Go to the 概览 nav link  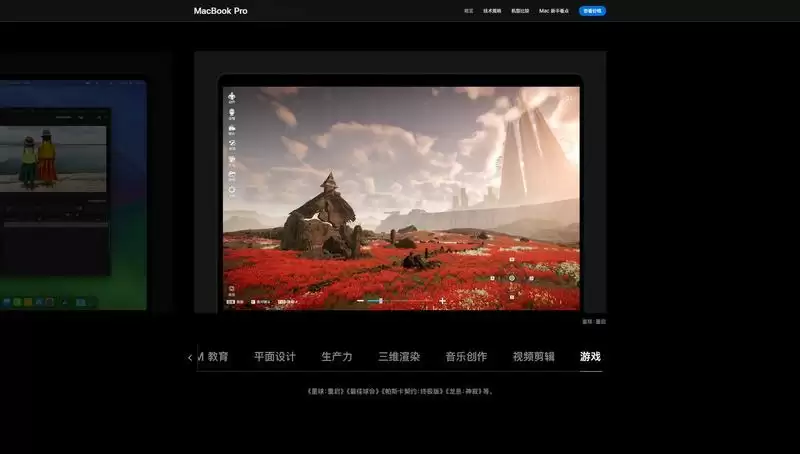tap(468, 11)
